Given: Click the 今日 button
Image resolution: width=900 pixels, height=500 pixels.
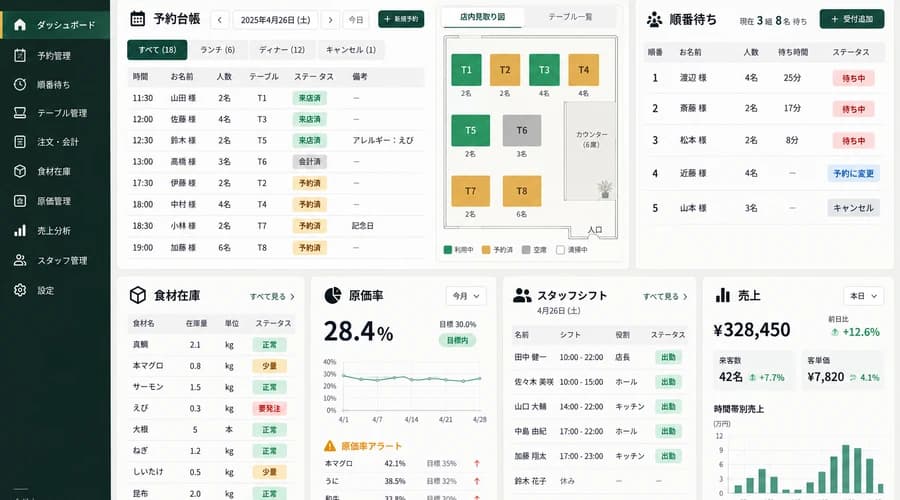Looking at the screenshot, I should (x=356, y=20).
